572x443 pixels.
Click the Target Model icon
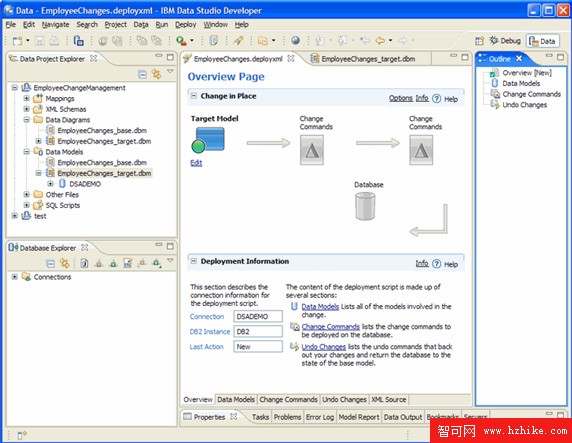(x=208, y=140)
